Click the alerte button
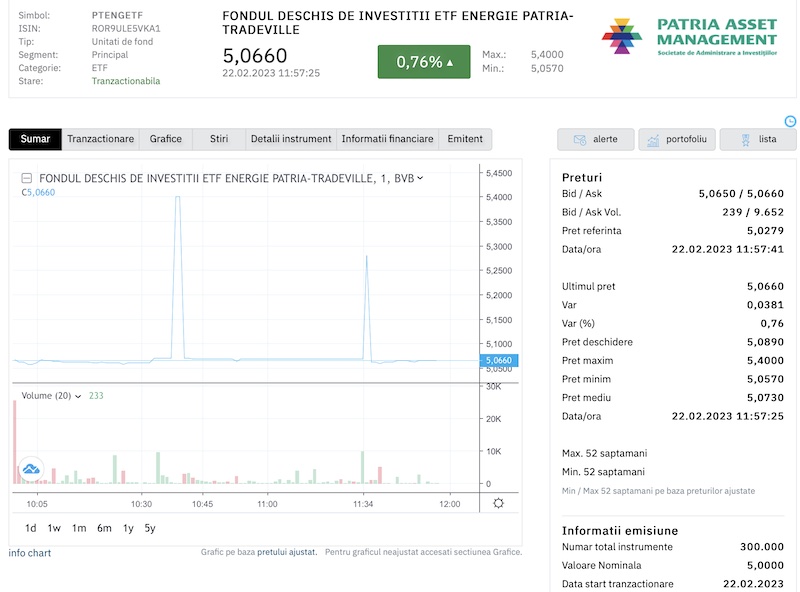Image resolution: width=800 pixels, height=592 pixels. (595, 139)
